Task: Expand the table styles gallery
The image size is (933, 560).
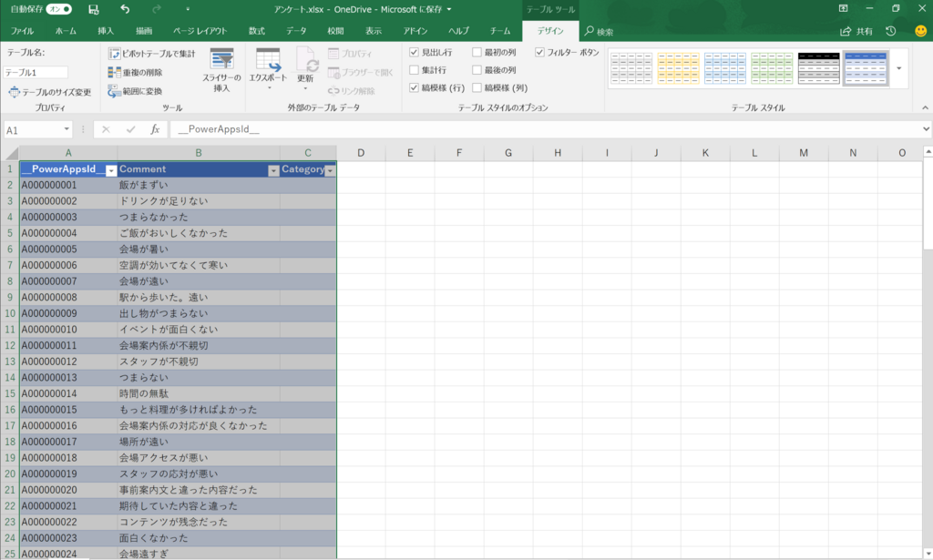Action: (x=898, y=68)
